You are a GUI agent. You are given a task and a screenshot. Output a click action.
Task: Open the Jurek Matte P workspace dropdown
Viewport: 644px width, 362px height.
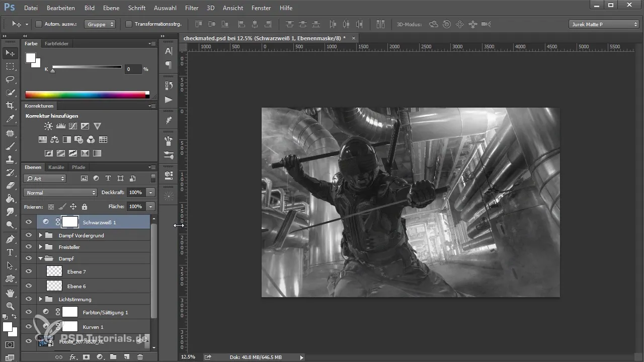click(604, 24)
